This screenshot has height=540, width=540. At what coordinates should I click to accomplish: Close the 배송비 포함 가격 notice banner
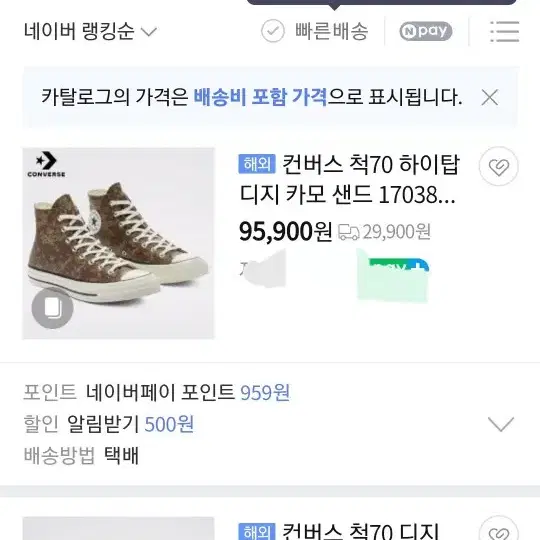click(490, 97)
